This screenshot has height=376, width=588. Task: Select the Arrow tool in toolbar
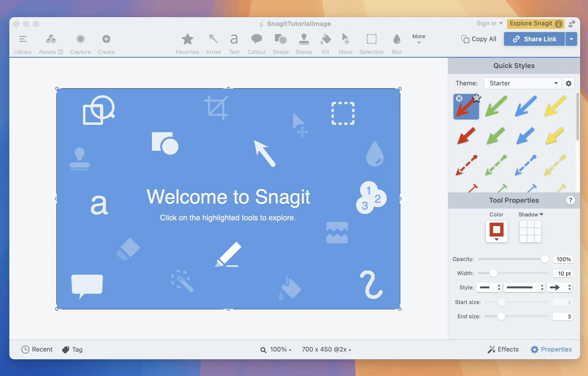[x=213, y=43]
